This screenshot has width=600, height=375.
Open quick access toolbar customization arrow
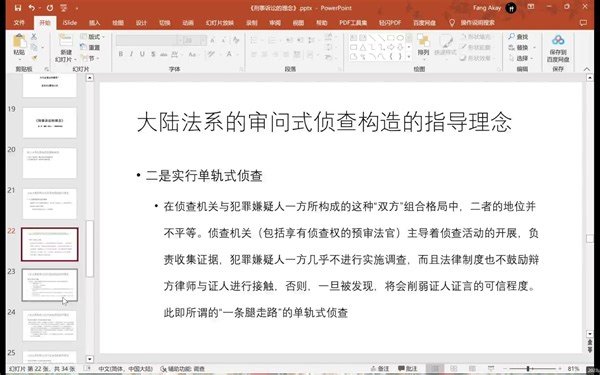(77, 8)
